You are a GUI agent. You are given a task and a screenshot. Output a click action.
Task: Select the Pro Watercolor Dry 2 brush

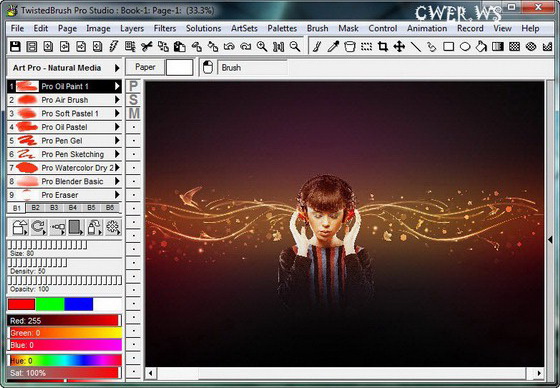tap(64, 168)
